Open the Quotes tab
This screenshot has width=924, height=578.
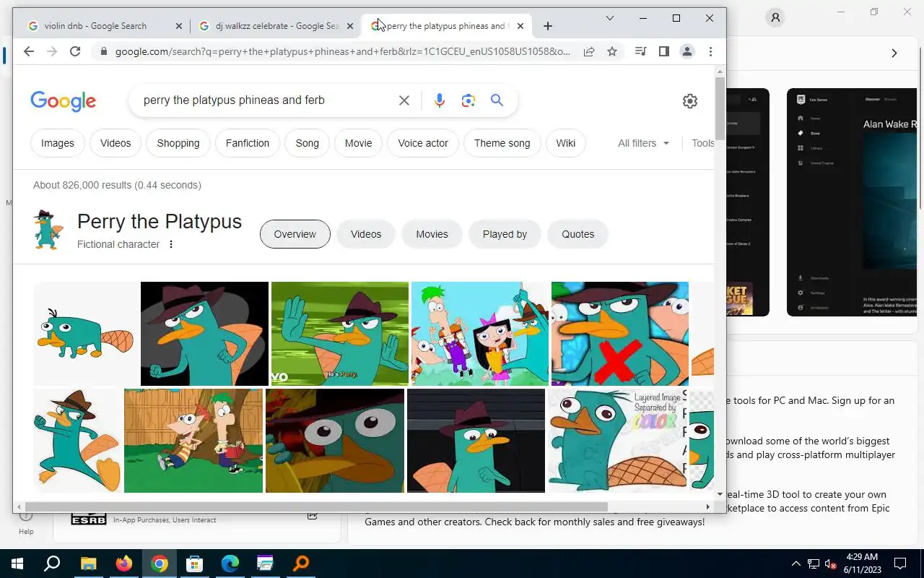coord(578,234)
